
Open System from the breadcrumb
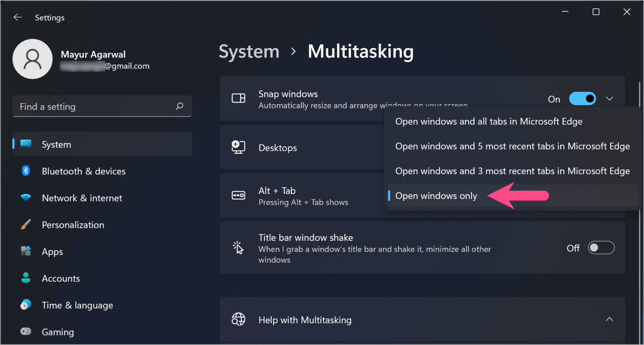tap(249, 51)
